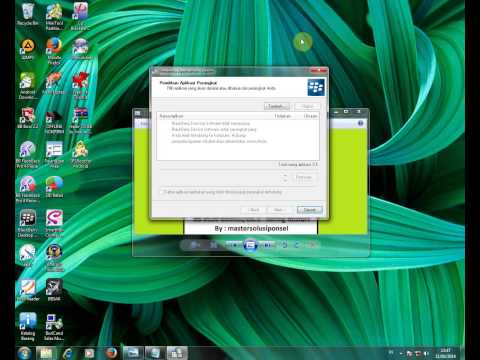Screen dimensions: 480x360
Task: Click the stepper arrows beside Rincian
Action: tap(285, 177)
